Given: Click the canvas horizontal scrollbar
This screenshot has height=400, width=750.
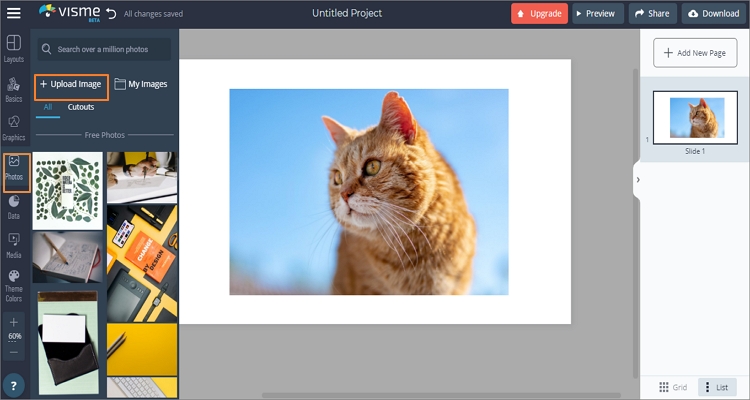Looking at the screenshot, I should 441,396.
